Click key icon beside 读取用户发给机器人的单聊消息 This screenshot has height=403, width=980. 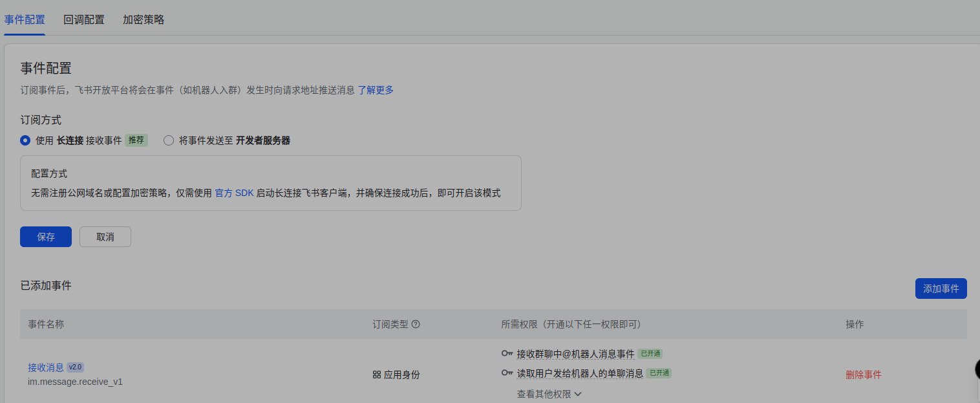[507, 373]
